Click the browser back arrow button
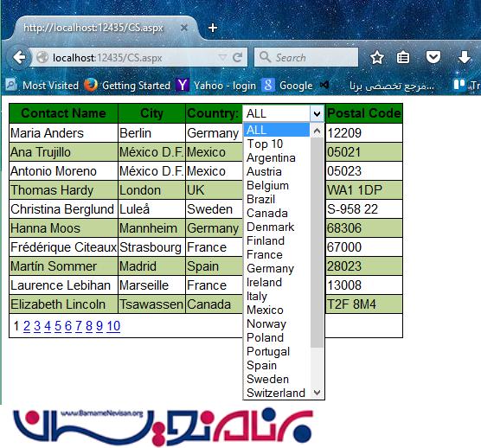This screenshot has height=448, width=481. coord(20,57)
